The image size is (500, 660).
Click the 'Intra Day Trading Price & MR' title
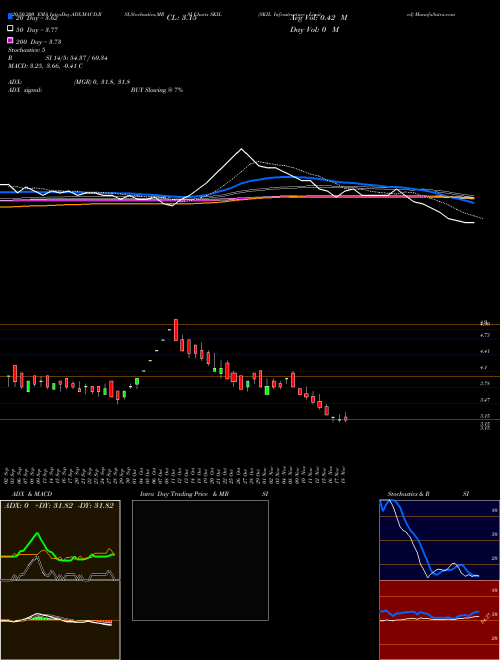coord(184,494)
